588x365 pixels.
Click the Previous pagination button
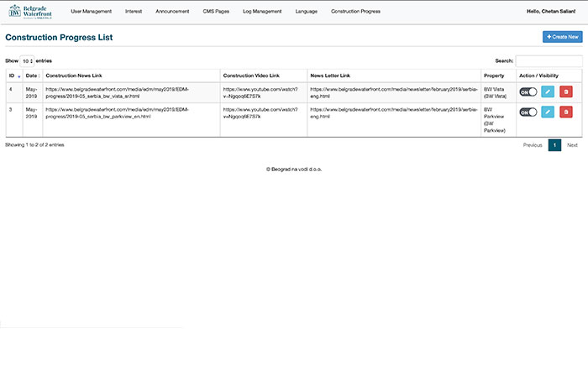pyautogui.click(x=533, y=145)
